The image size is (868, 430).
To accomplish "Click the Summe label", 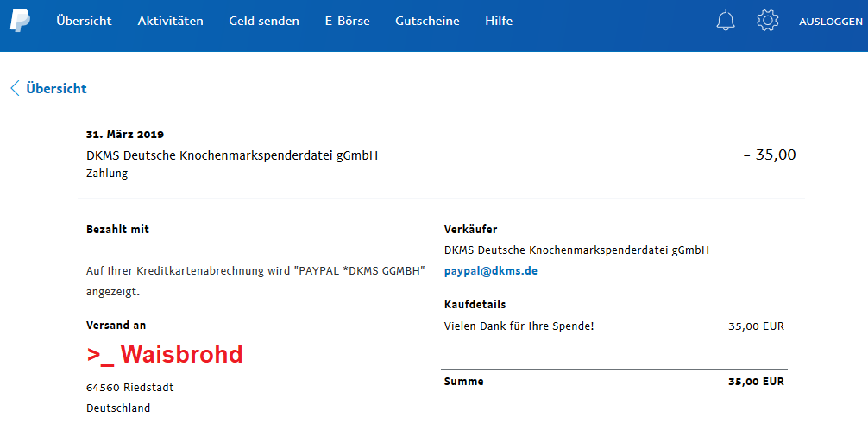I will (464, 382).
